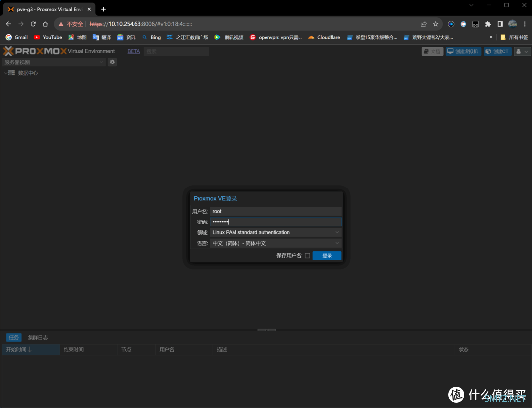Open the openvpn bookmark
532x408 pixels.
click(276, 37)
